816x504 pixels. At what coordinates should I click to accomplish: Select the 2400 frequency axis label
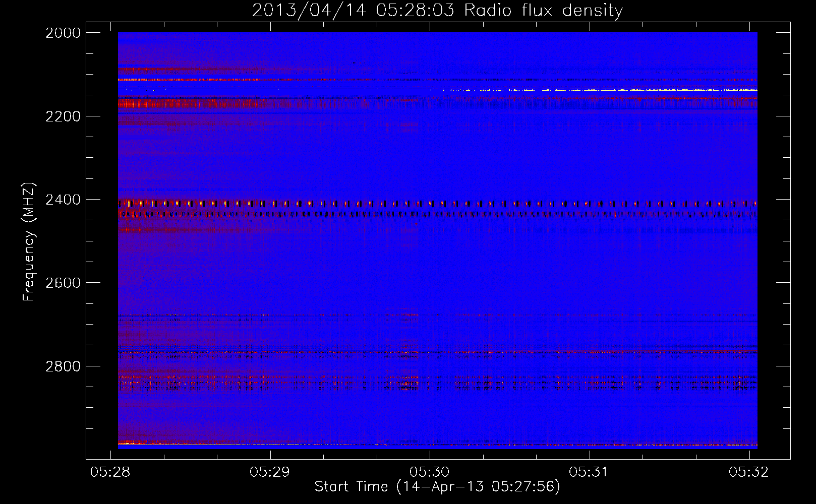[x=63, y=200]
